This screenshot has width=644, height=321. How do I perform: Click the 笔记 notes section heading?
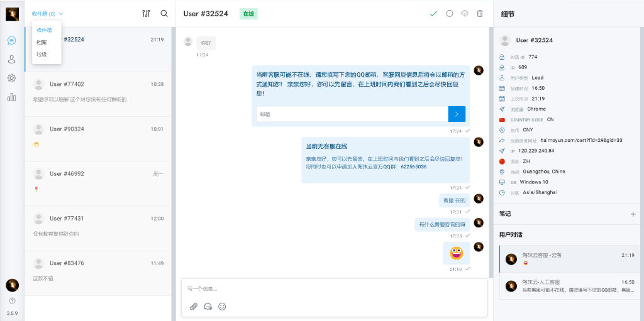505,214
